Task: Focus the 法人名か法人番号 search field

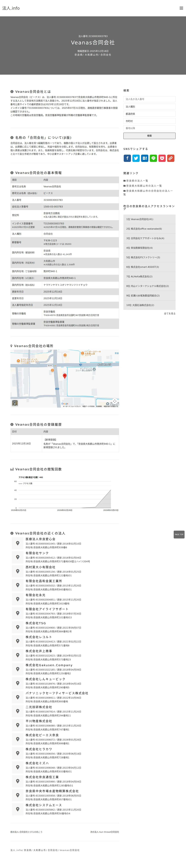Action: 149,99
